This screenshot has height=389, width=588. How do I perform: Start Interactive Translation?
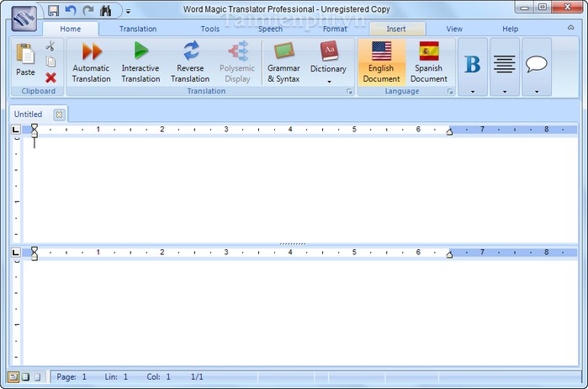(140, 62)
